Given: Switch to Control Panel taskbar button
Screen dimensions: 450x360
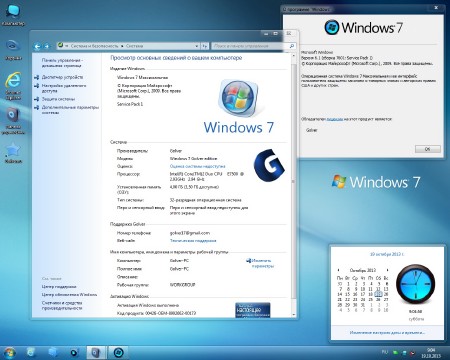Looking at the screenshot, I should pyautogui.click(x=96, y=352).
